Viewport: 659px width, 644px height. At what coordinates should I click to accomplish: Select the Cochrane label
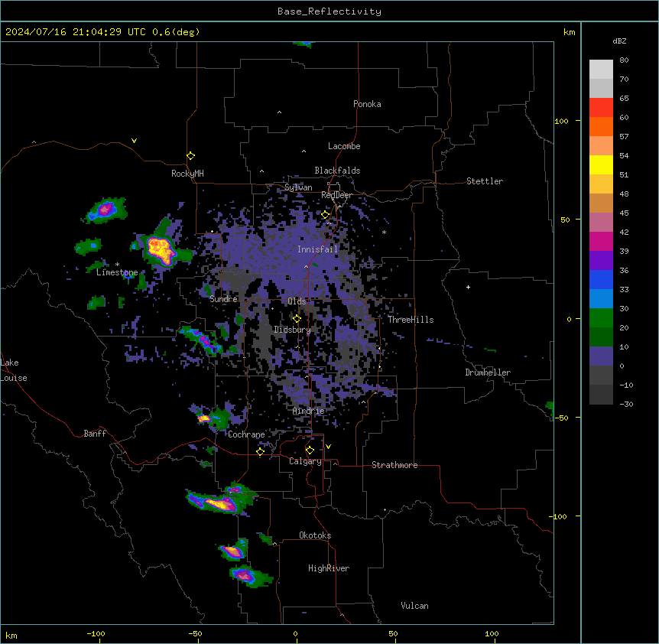[246, 434]
